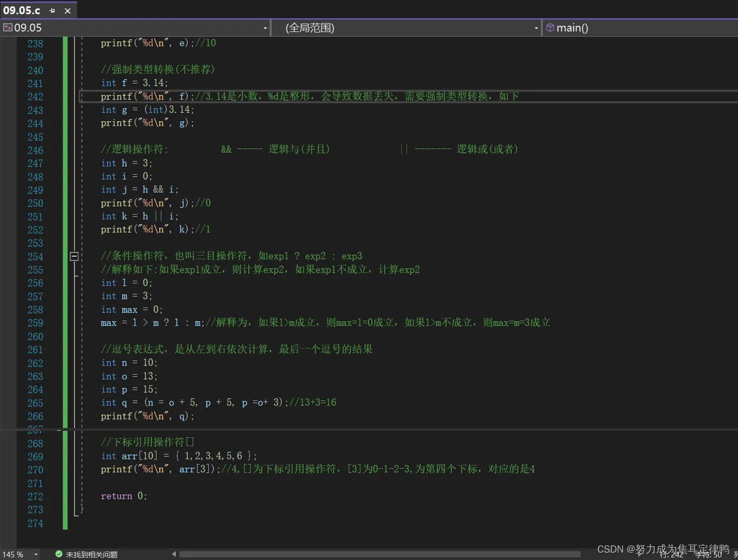This screenshot has height=560, width=738.
Task: Click the 'return 0;' statement
Action: click(124, 496)
